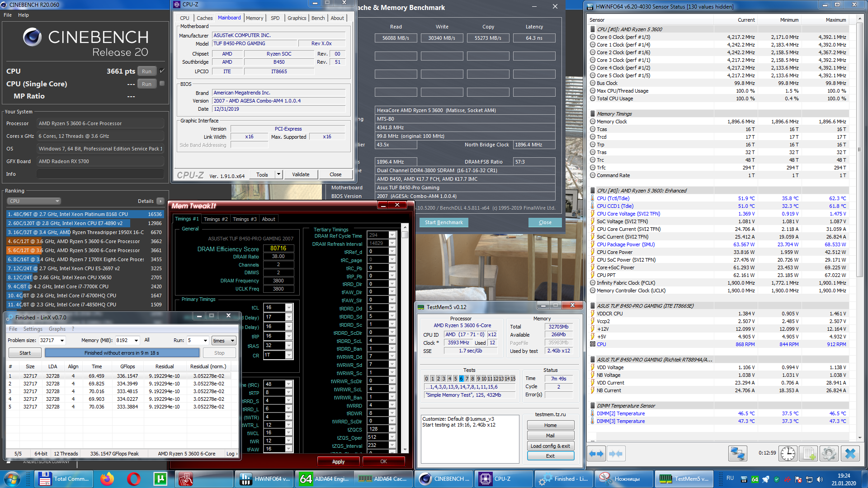Open HWiNFO sensor settings gear icon
The height and width of the screenshot is (488, 868).
coord(829,454)
